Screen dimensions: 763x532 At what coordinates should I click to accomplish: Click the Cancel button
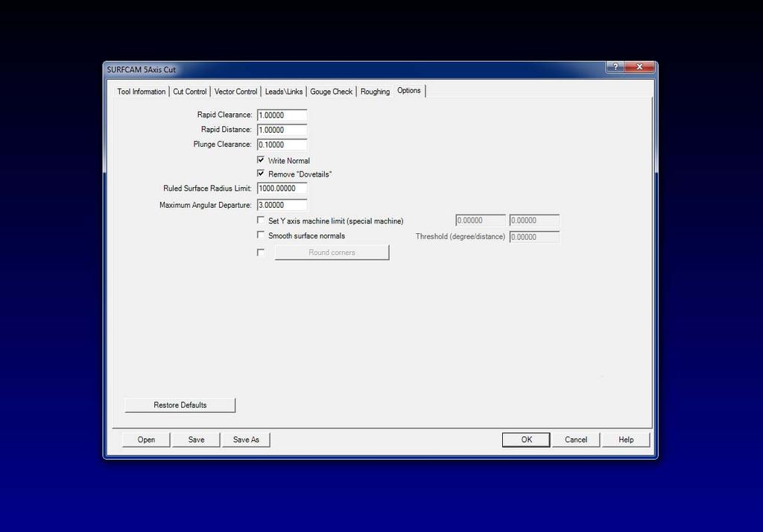click(576, 440)
